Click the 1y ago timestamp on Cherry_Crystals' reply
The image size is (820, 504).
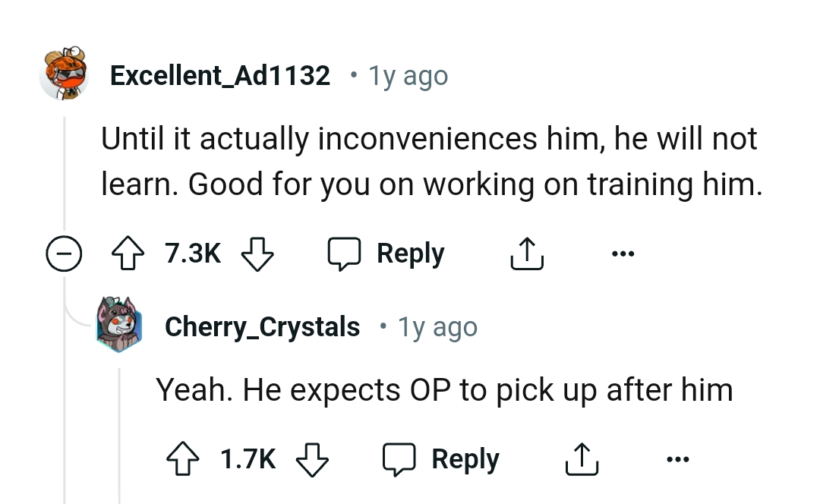[438, 327]
